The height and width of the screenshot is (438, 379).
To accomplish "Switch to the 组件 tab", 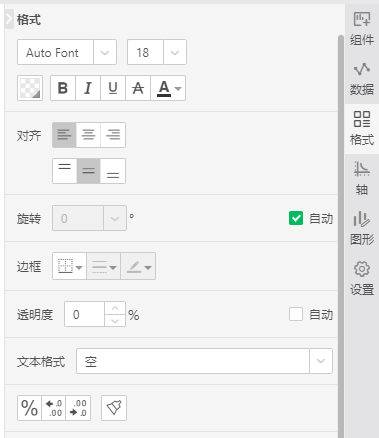I will click(362, 29).
